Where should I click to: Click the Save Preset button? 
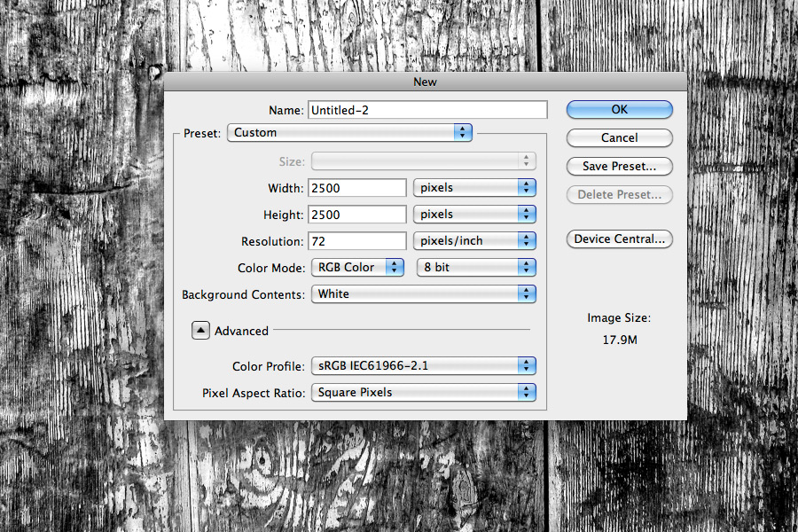coord(619,166)
